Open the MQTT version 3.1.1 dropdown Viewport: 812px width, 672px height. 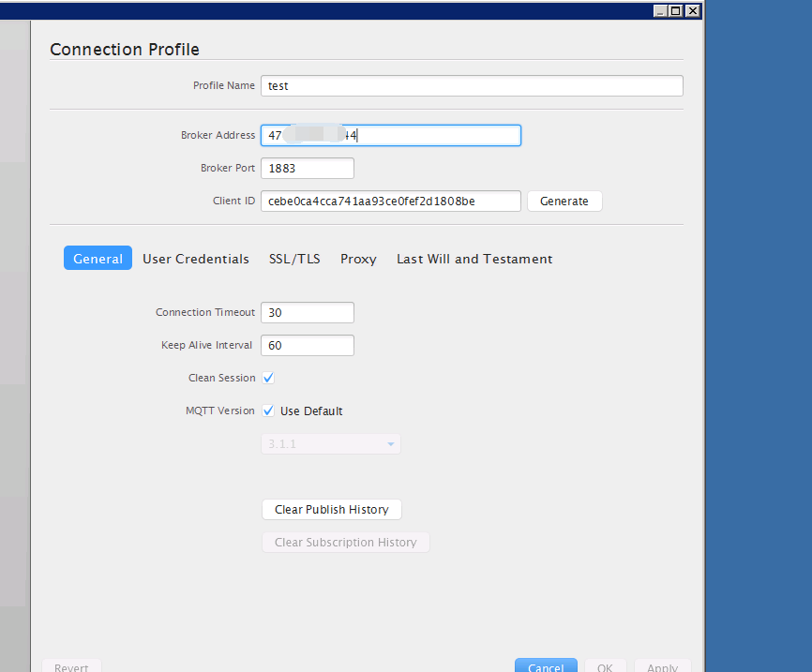point(331,444)
